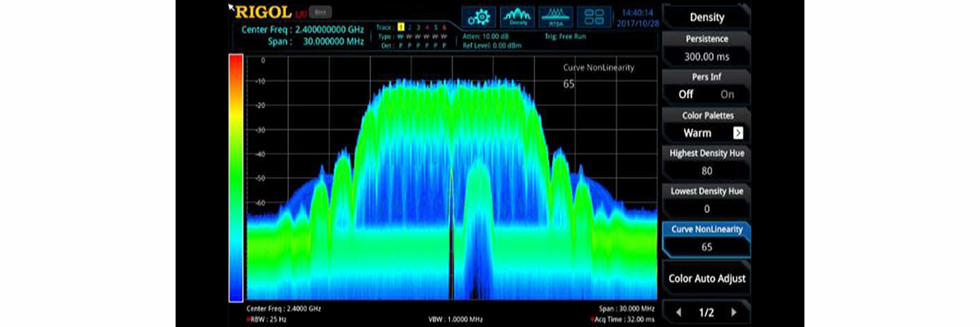Set Pers Inf to Off
The height and width of the screenshot is (327, 980).
pyautogui.click(x=686, y=94)
